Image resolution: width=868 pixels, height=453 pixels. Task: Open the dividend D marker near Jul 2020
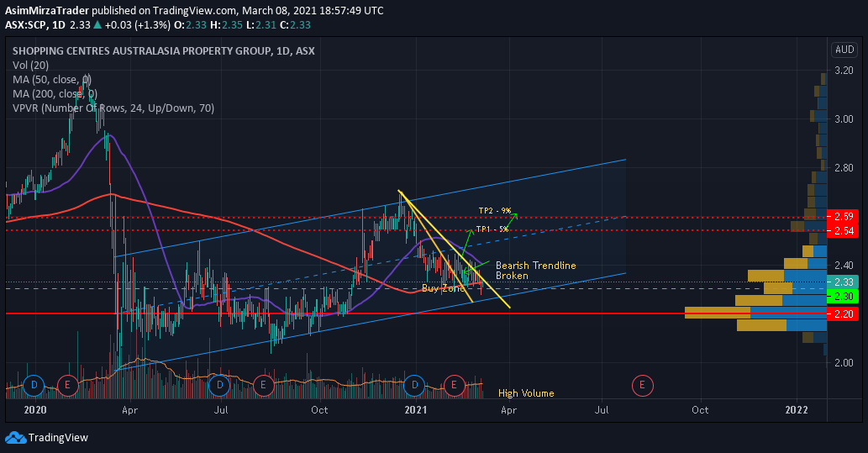click(220, 385)
